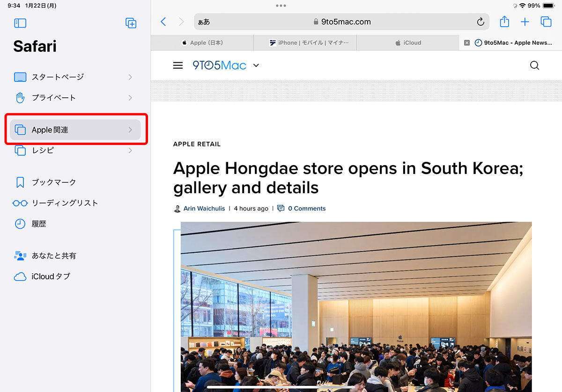Open the 0 Comments link

point(307,209)
